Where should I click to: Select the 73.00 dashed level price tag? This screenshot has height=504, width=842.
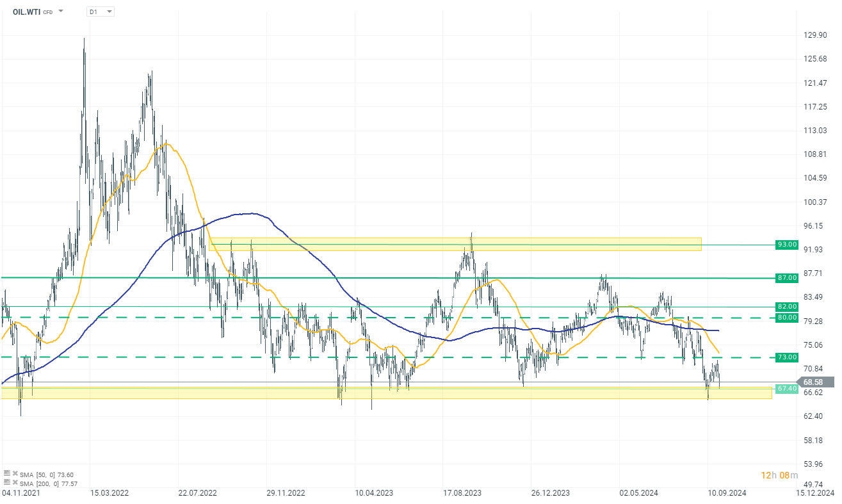(x=787, y=357)
